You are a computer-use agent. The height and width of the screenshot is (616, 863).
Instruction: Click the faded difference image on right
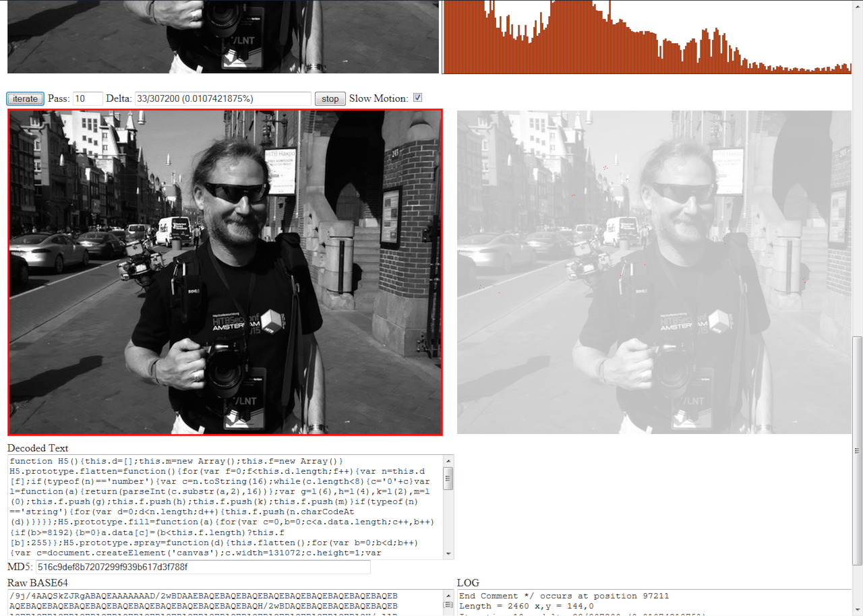point(654,272)
